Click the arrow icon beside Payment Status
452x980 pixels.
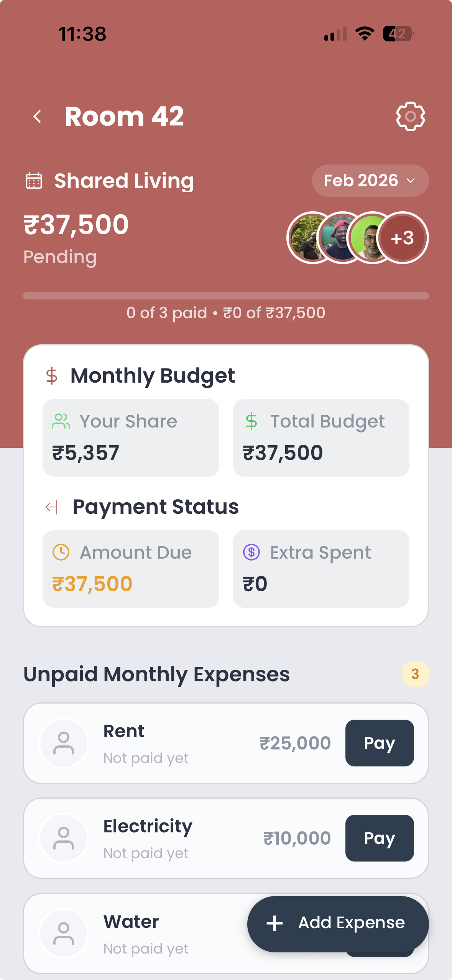[52, 507]
